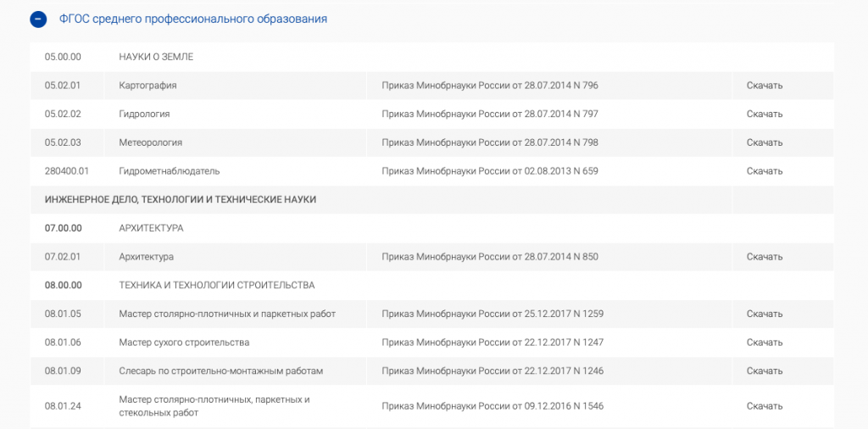Screen dimensions: 868x429
Task: Click the ТЕХНИКА И ТЕХНОЛОГИИ СТРОИТЕЛЬСТВА heading
Action: point(216,285)
